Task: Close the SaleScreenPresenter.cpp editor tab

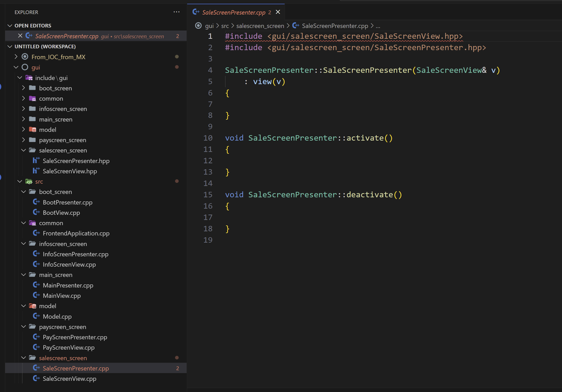Action: click(x=278, y=12)
